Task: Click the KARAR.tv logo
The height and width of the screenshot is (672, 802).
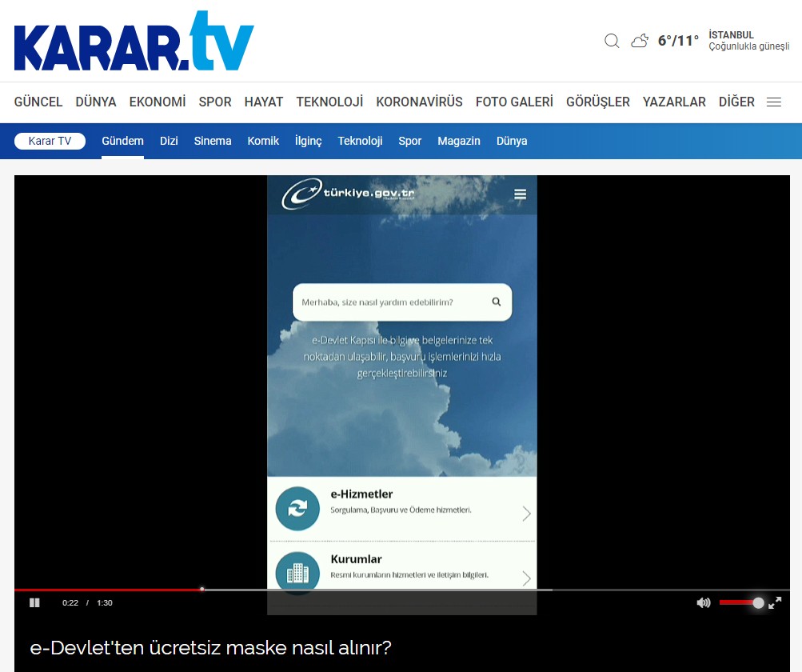Action: pos(134,42)
